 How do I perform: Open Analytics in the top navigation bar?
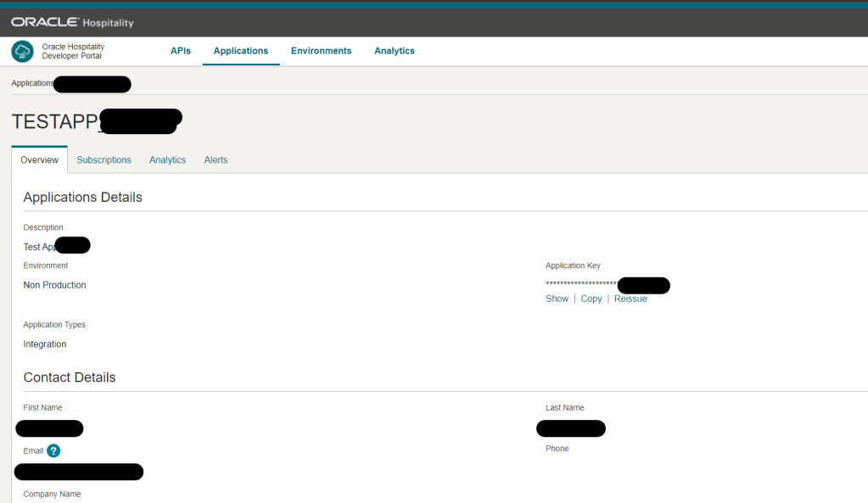[395, 51]
